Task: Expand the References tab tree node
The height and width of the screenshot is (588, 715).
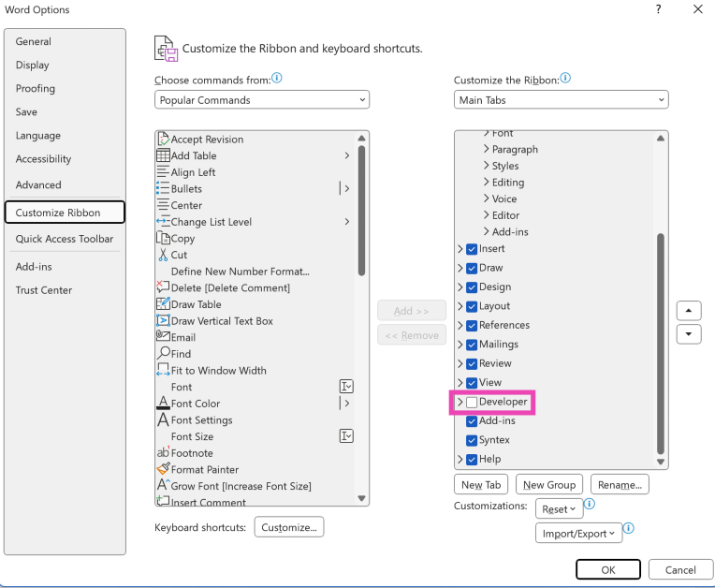Action: pos(460,325)
